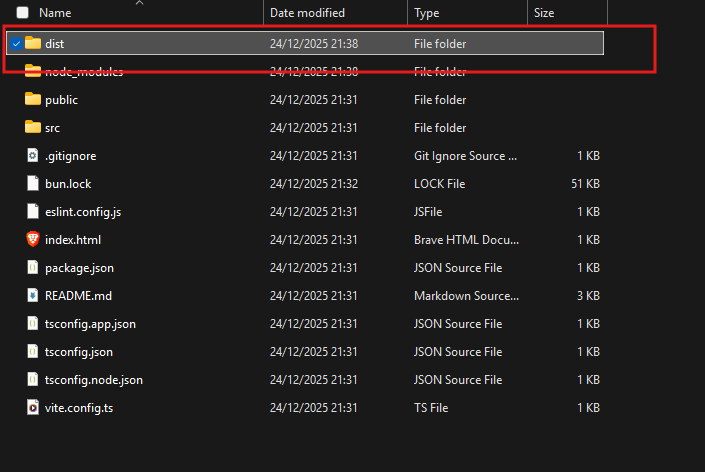Sort by Date modified column header

308,13
